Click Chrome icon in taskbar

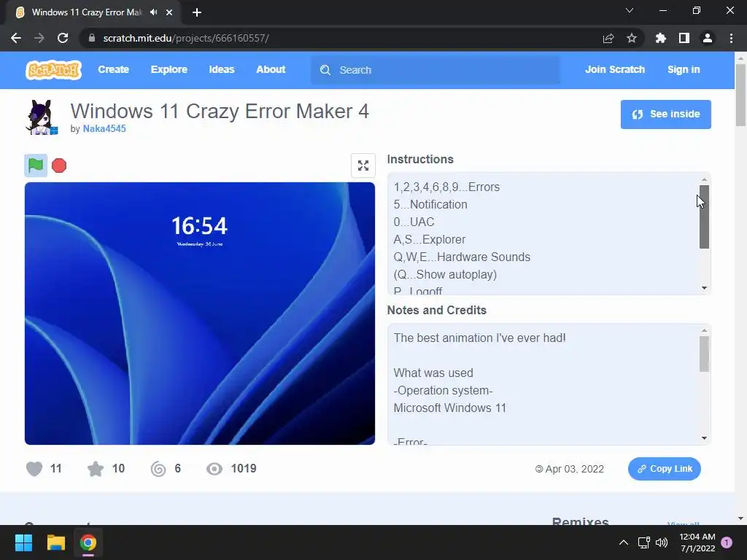pos(88,542)
